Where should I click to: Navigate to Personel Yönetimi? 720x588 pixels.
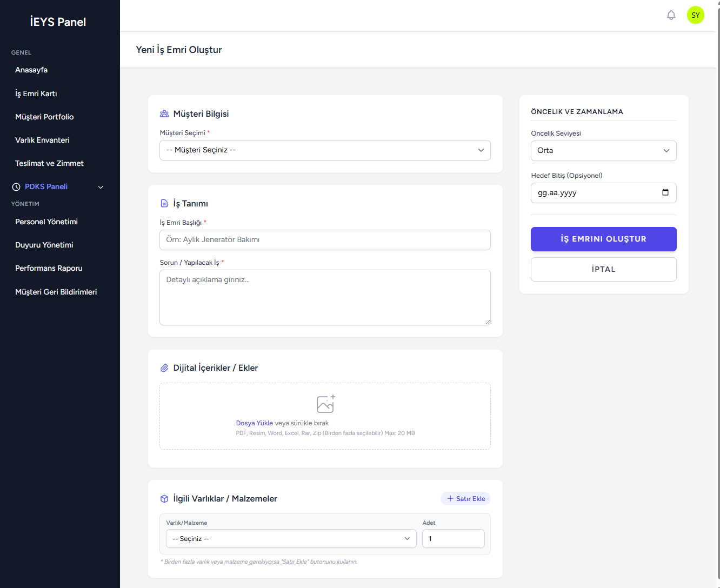(46, 222)
